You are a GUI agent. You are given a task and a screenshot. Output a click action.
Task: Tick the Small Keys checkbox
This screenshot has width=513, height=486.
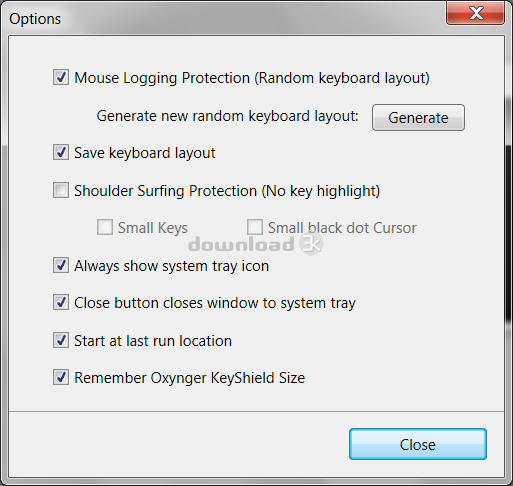pyautogui.click(x=105, y=227)
